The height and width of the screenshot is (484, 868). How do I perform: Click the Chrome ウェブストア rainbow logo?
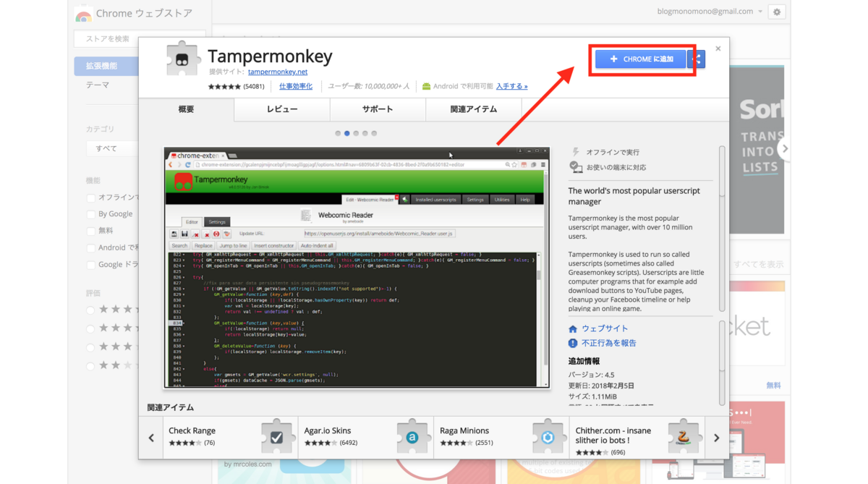[x=84, y=14]
